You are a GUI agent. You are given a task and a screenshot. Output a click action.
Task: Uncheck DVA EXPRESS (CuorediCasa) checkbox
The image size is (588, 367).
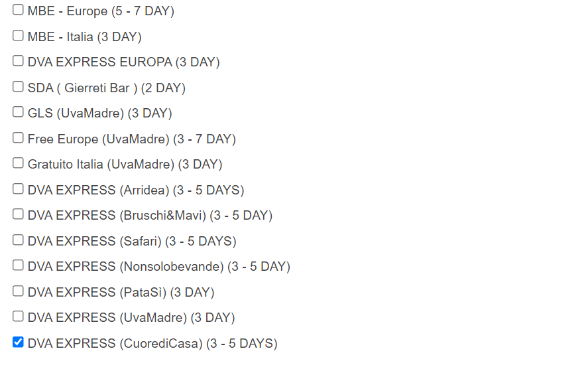coord(18,342)
